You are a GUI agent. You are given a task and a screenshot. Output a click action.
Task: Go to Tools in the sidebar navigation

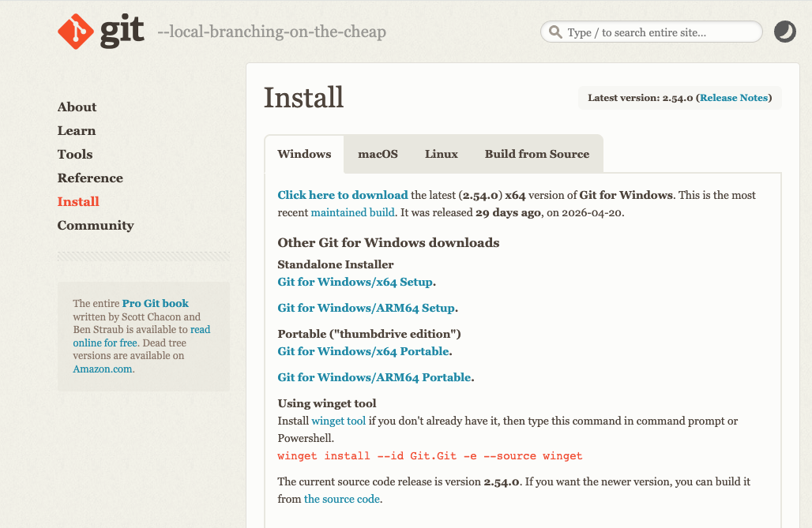point(75,154)
